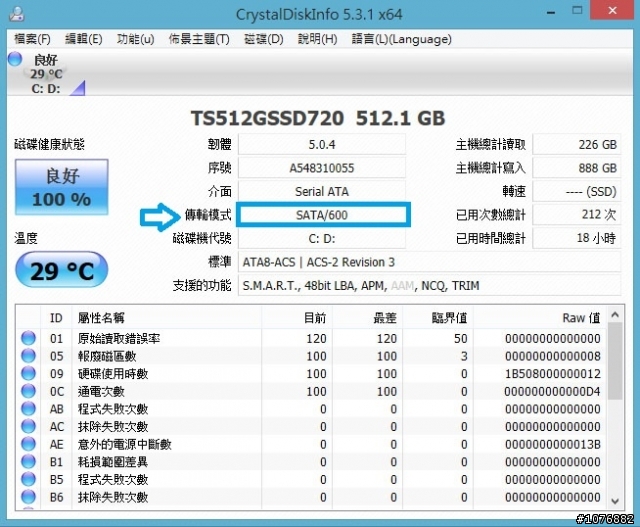Click the firmware field 5.0.4
640x527 pixels.
point(322,145)
